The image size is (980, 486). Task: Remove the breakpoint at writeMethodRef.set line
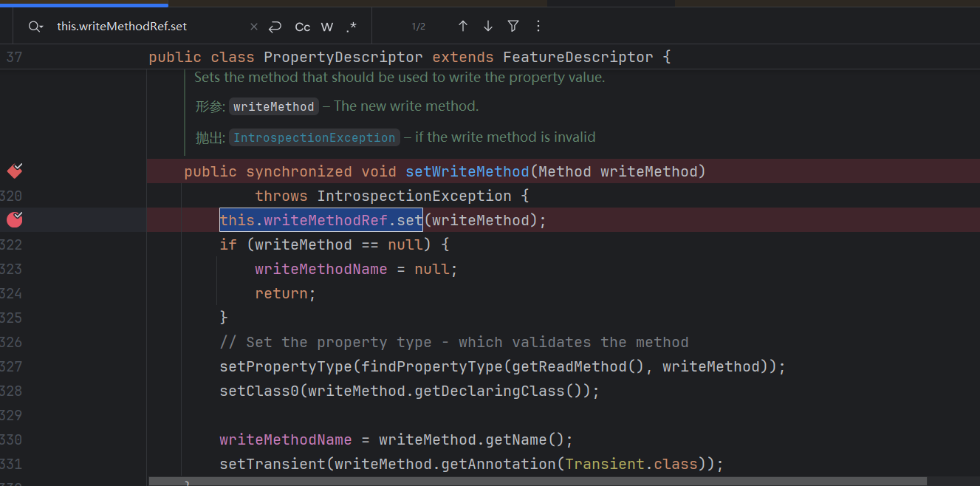point(15,219)
